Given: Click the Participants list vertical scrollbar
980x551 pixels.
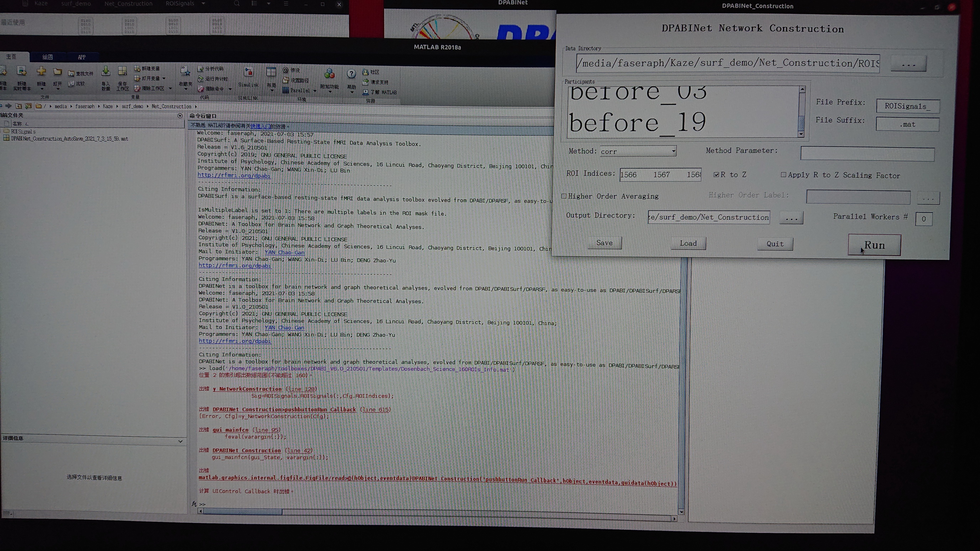Looking at the screenshot, I should tap(802, 111).
